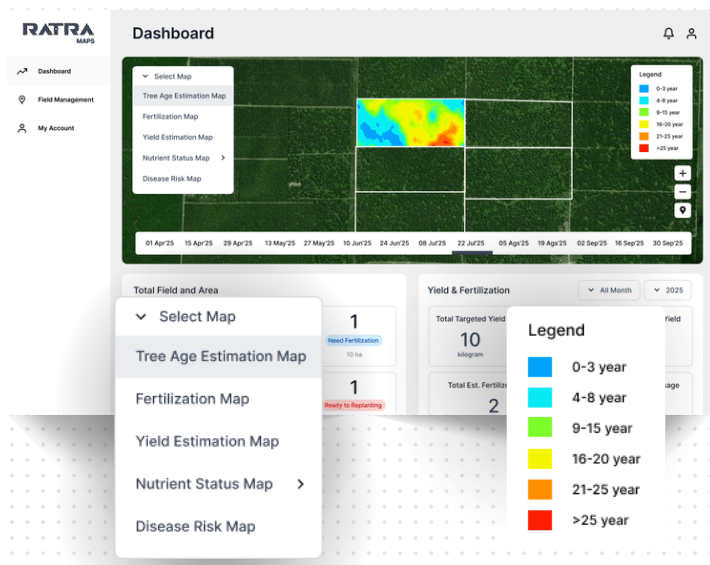
Task: Zoom in on the map with plus button
Action: (682, 173)
